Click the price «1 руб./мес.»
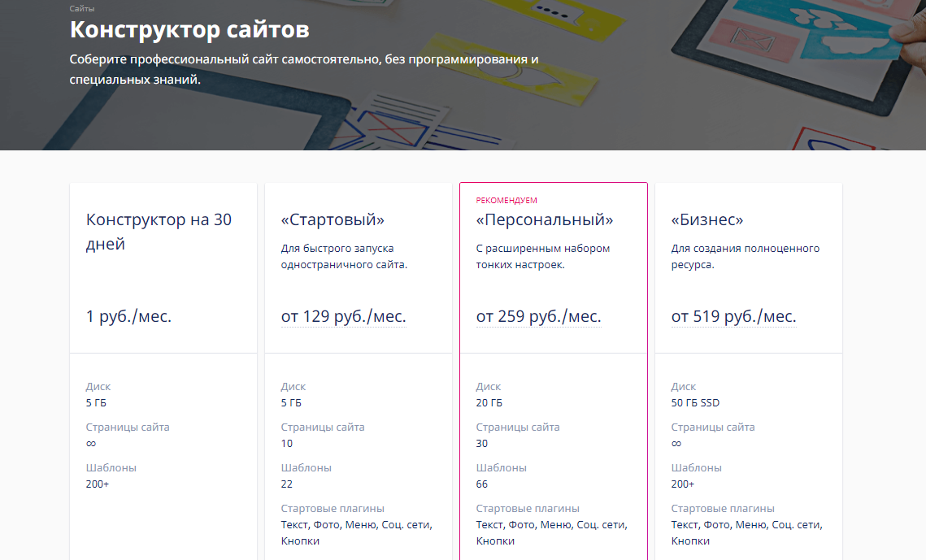926x560 pixels. 128,316
